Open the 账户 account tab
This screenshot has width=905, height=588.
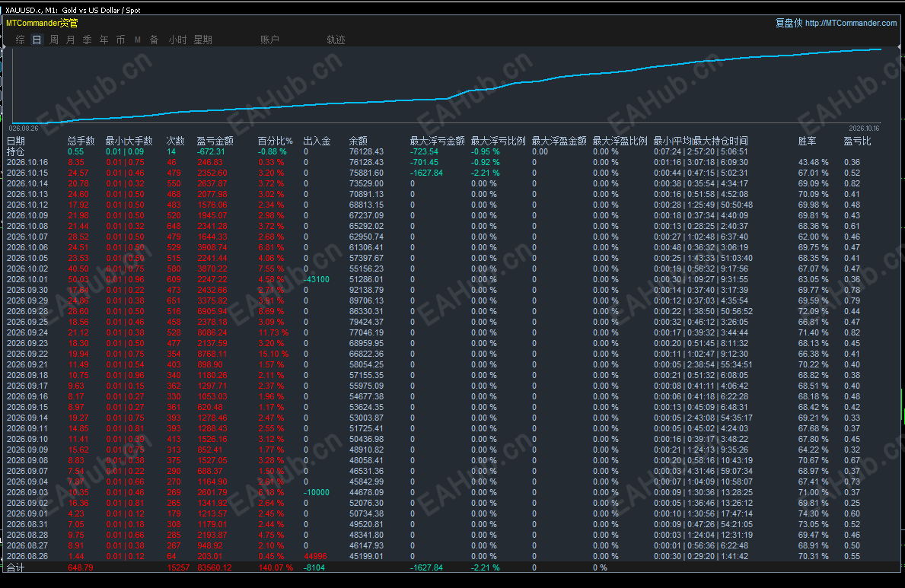269,40
